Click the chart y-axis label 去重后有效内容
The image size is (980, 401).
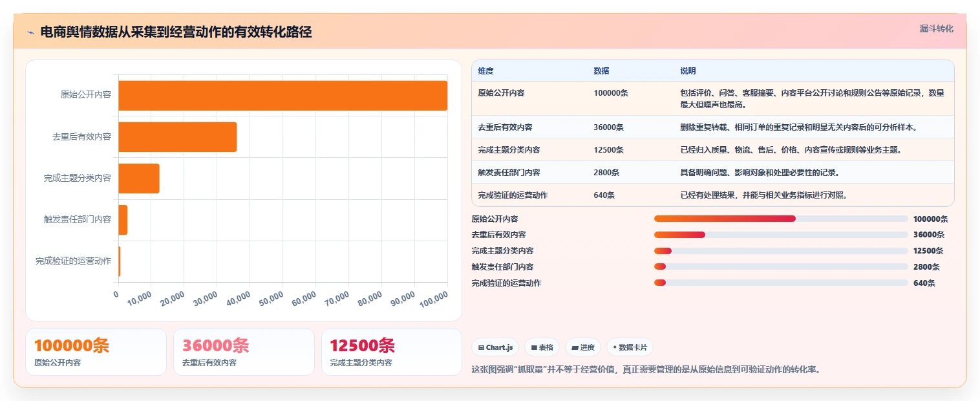pos(81,137)
